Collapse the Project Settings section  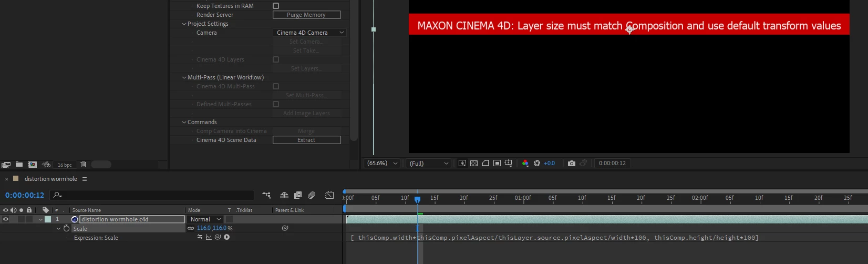click(184, 24)
